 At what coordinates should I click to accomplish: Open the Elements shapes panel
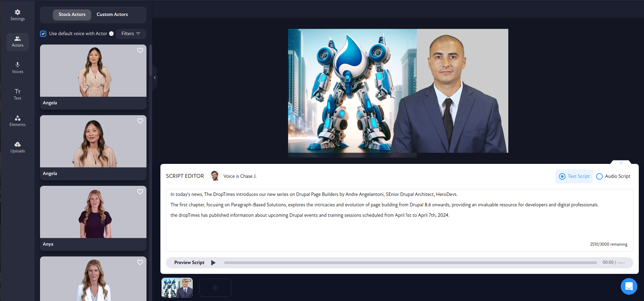point(17,120)
